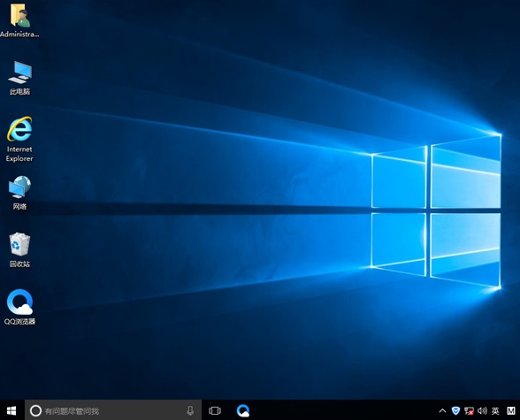Launch QQ浏览器 from the desktop icon

[x=19, y=308]
